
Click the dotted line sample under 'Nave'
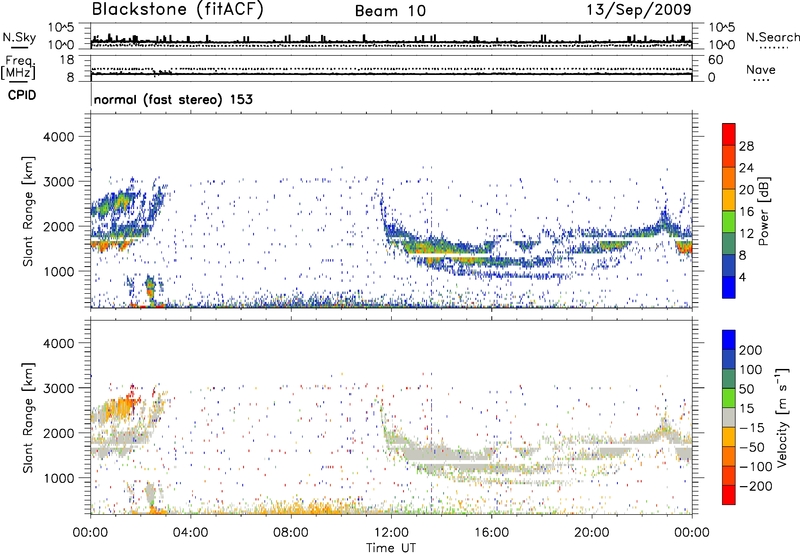click(761, 81)
